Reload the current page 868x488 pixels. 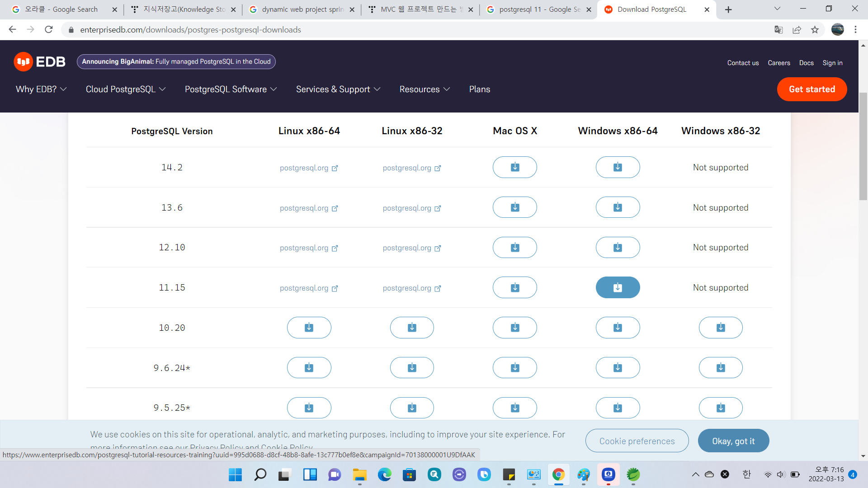coord(49,30)
